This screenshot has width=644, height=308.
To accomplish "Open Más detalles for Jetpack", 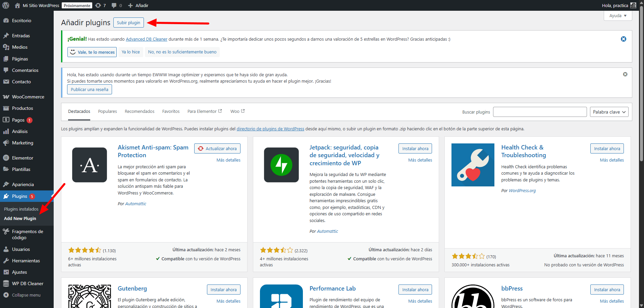I will coord(420,160).
